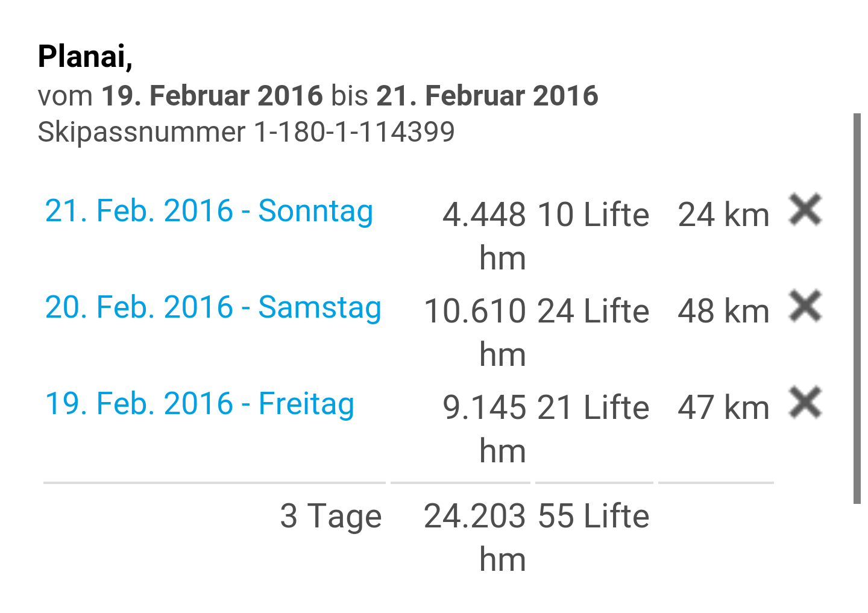Click the vertical scrollbar on the right

pyautogui.click(x=857, y=307)
